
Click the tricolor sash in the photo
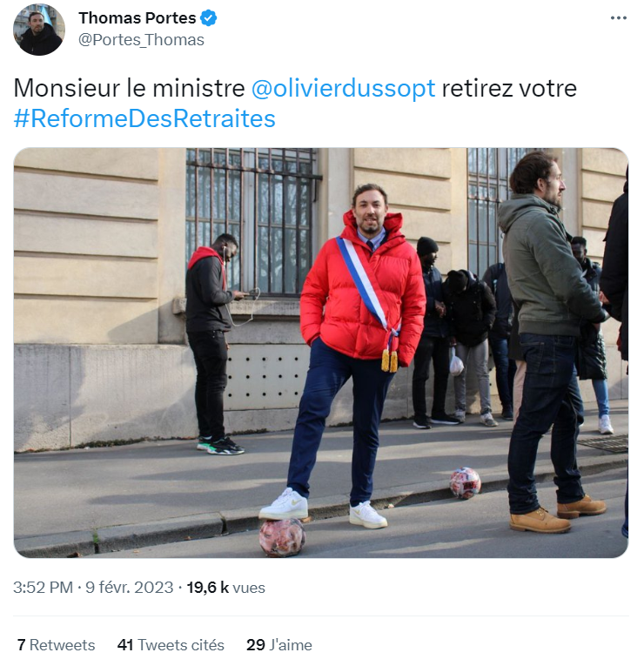point(367,293)
